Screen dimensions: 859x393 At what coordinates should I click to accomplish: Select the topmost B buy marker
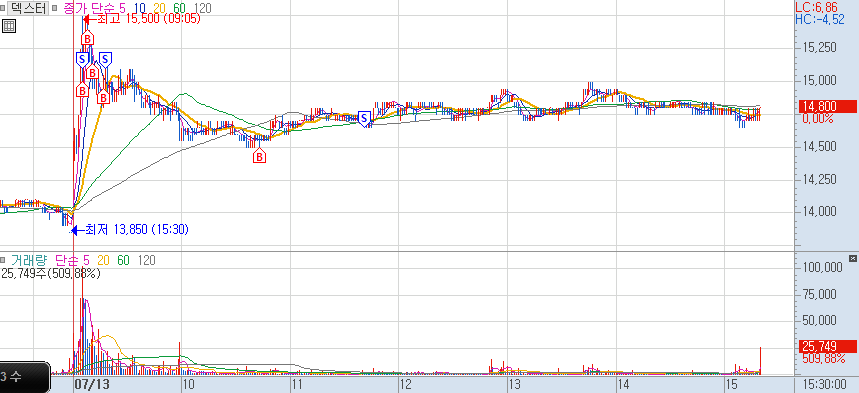tap(87, 38)
